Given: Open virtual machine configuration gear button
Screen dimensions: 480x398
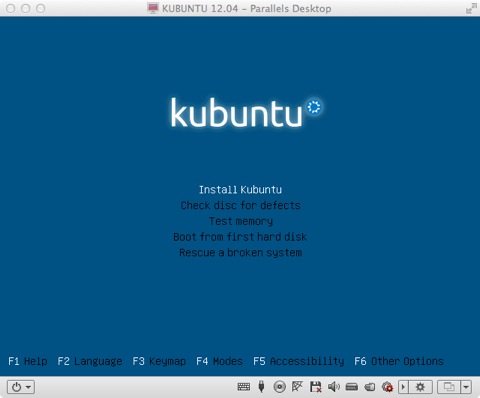Looking at the screenshot, I should 420,387.
